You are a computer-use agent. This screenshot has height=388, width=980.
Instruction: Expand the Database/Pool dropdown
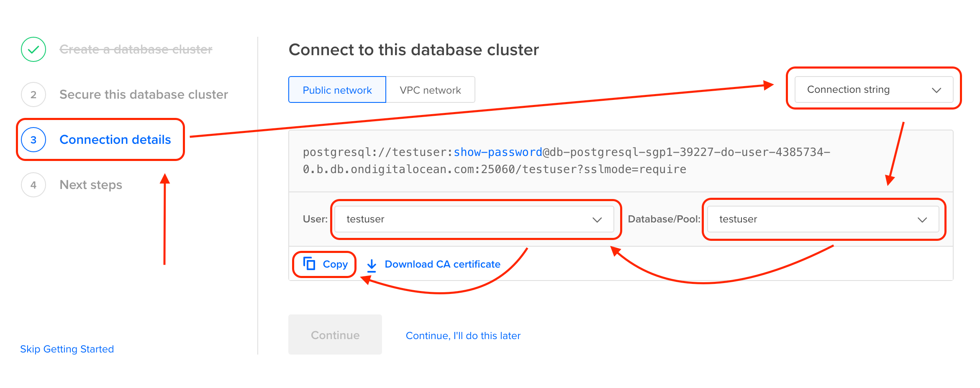823,219
